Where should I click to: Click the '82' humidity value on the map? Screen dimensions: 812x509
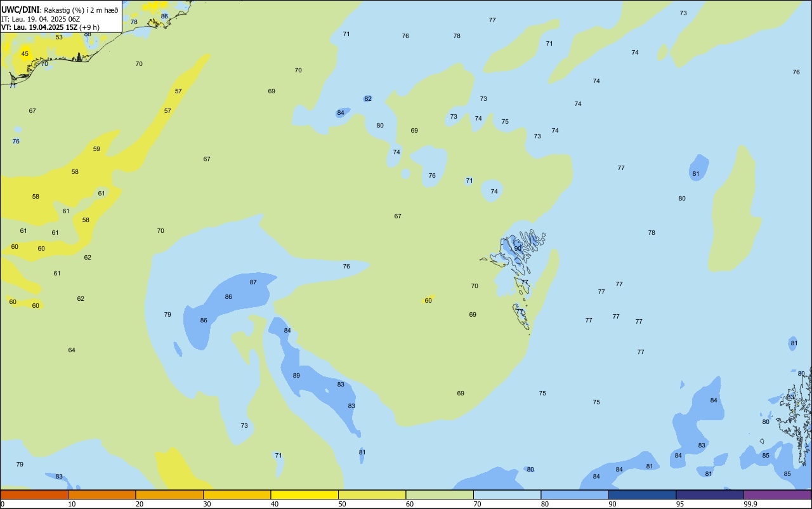click(368, 98)
